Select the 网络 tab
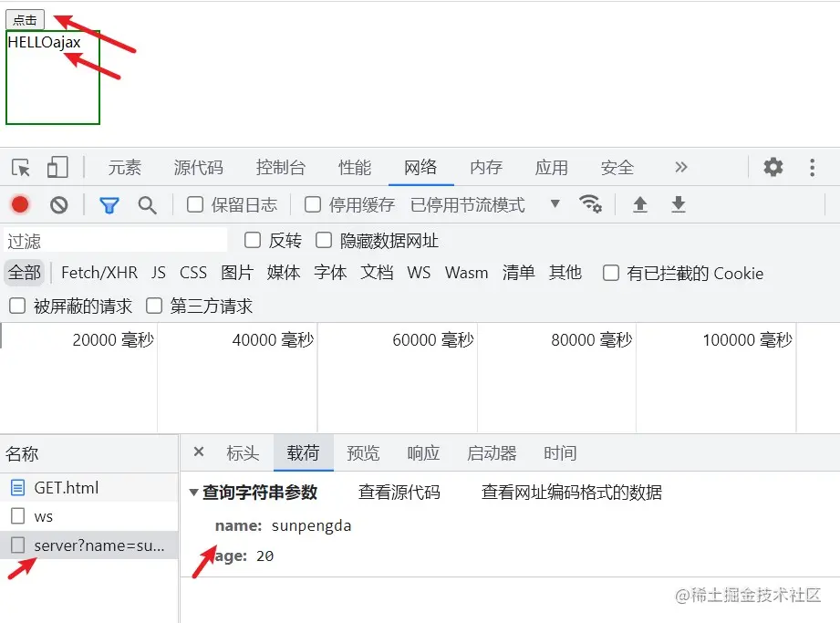The width and height of the screenshot is (840, 623). tap(420, 168)
